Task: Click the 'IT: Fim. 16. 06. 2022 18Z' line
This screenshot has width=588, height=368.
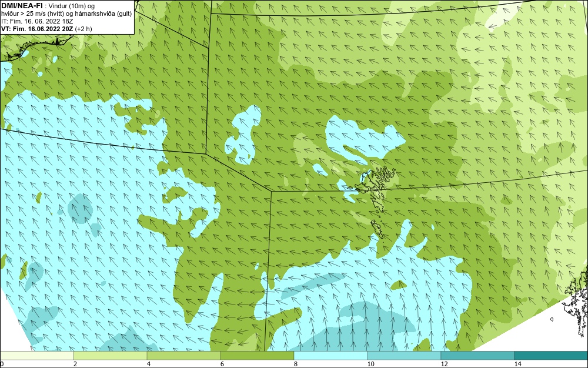Action: click(37, 21)
